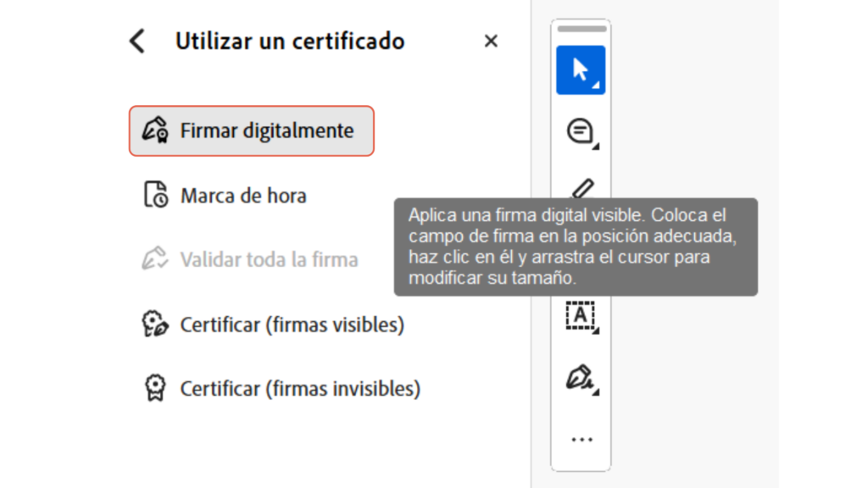
Task: Expand more tools via three-dot button
Action: tap(581, 440)
